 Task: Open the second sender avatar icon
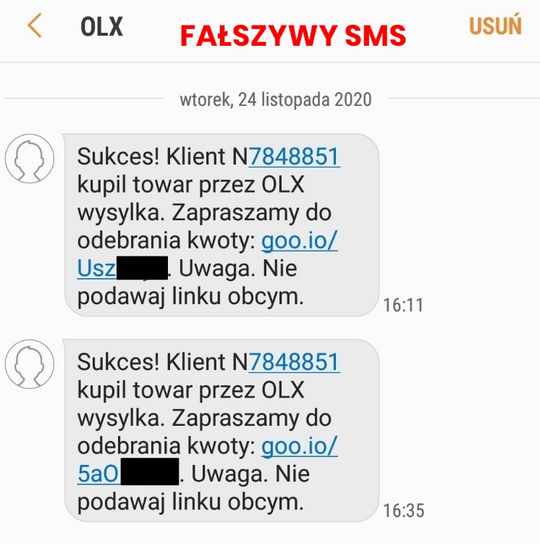coord(29,364)
